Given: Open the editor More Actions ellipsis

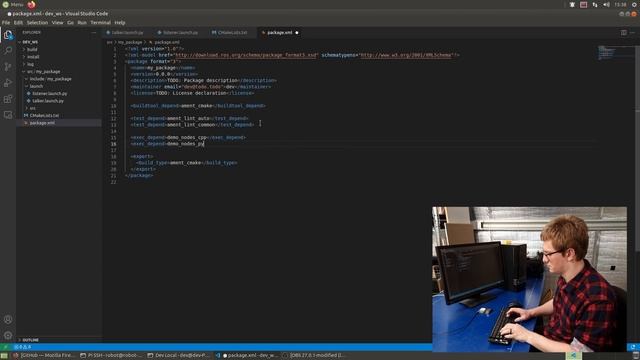Looking at the screenshot, I should 632,33.
